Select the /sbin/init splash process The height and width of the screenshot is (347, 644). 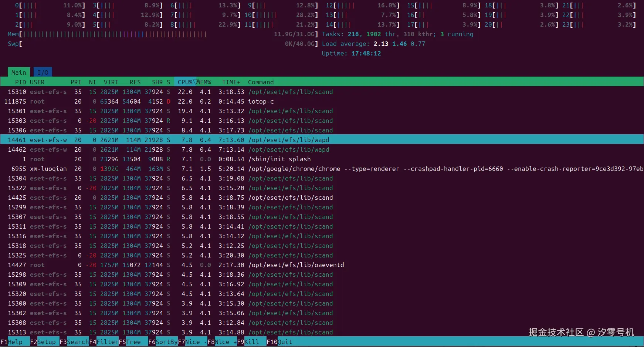coord(322,159)
